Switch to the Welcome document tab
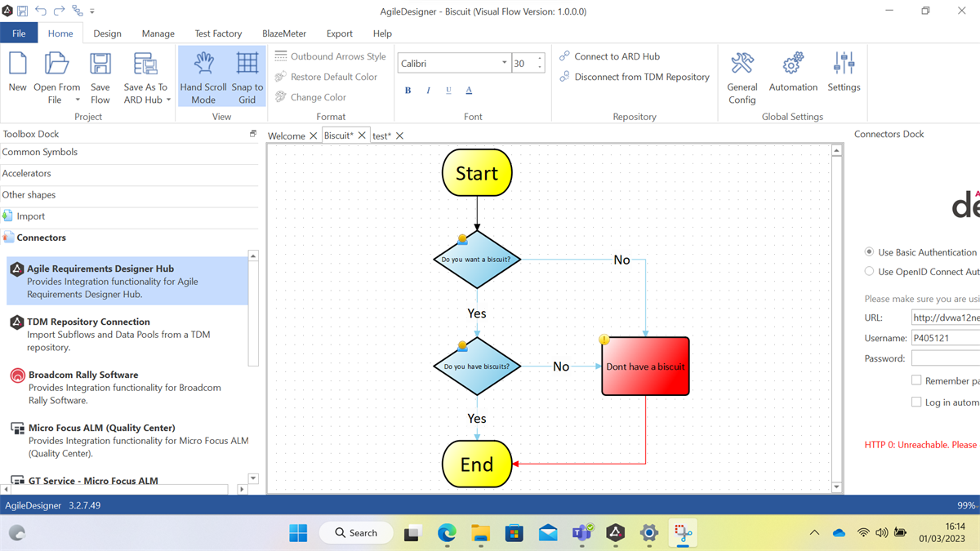The image size is (980, 551). [287, 136]
